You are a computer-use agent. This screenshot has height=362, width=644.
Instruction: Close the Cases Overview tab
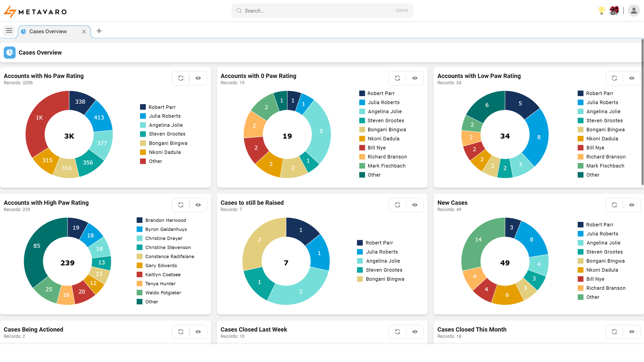[84, 31]
